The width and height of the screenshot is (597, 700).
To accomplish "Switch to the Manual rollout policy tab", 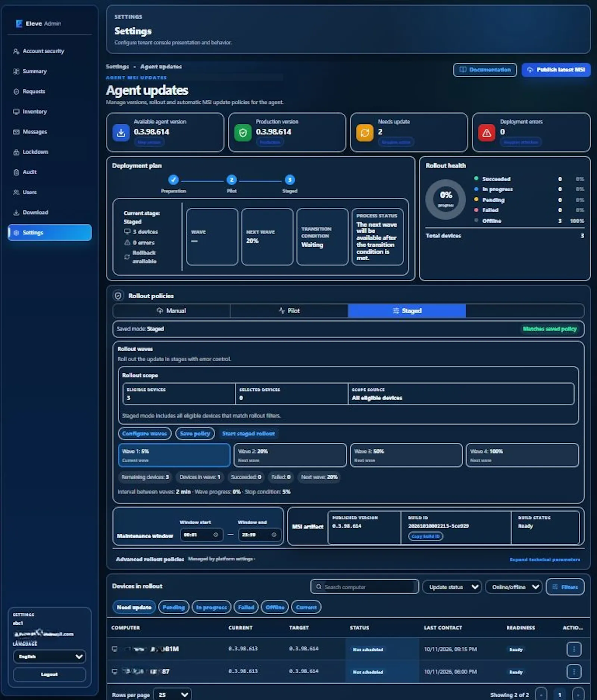I will pyautogui.click(x=171, y=311).
